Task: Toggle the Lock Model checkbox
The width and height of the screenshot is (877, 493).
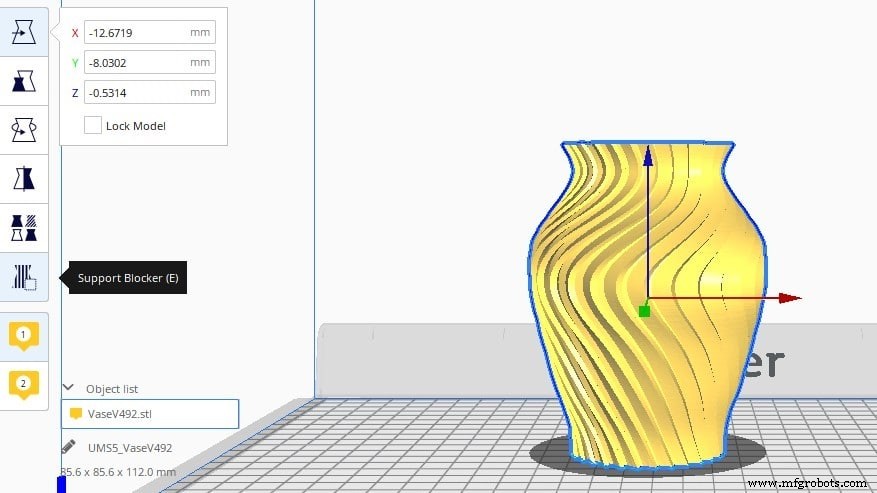Action: pos(93,125)
